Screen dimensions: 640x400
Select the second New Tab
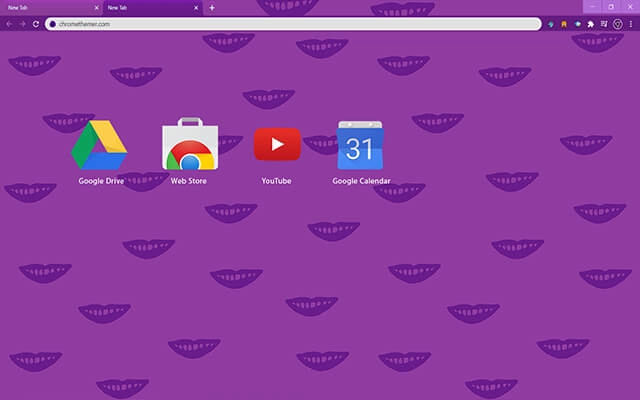(x=151, y=8)
